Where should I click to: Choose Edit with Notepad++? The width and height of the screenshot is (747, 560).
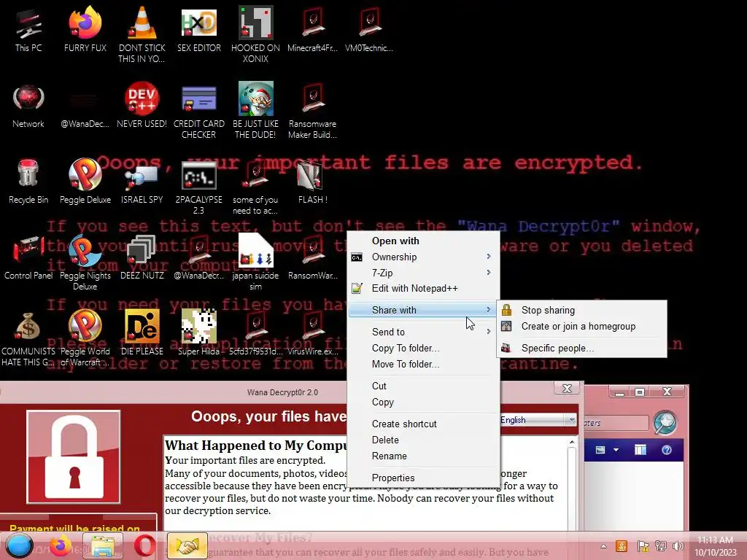[x=424, y=288]
